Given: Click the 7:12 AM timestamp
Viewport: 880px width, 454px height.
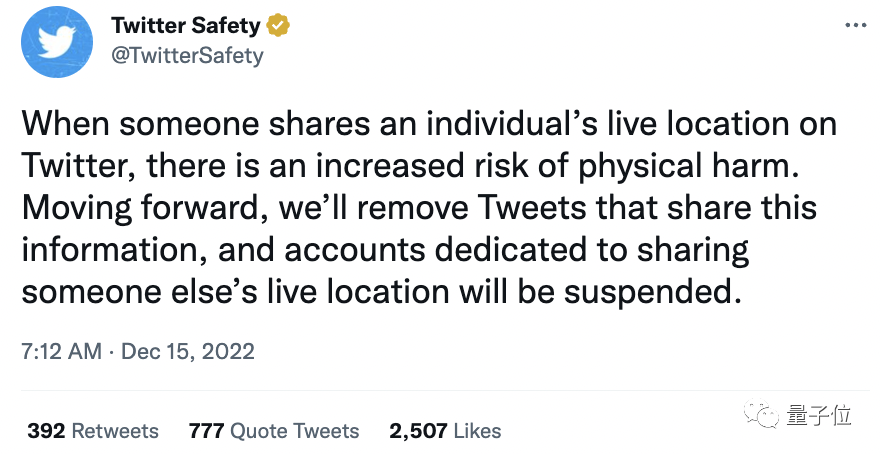Looking at the screenshot, I should 62,351.
